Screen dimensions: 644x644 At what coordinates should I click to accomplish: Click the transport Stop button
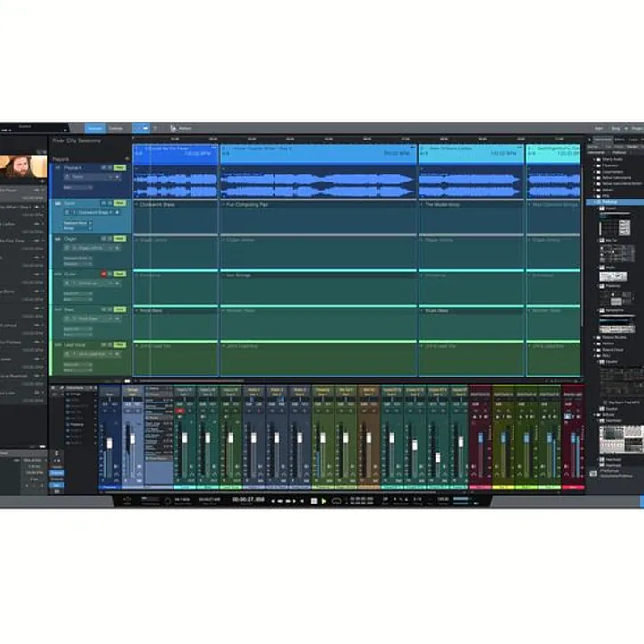314,501
